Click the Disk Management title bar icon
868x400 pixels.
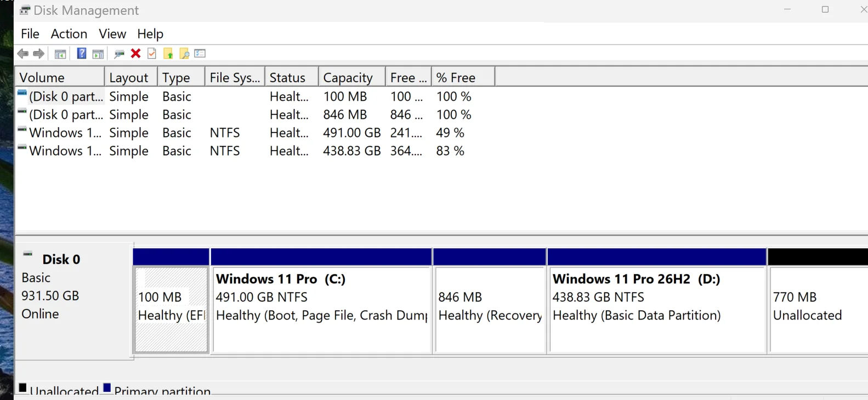25,10
